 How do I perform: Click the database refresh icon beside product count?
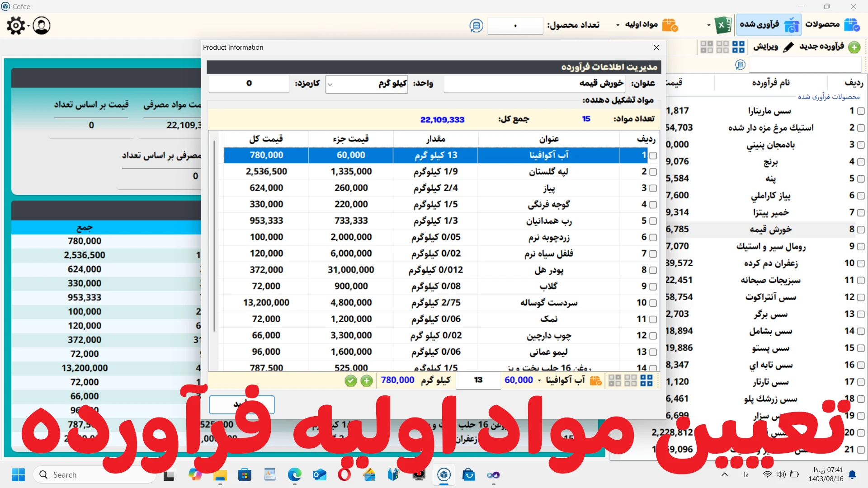point(476,26)
